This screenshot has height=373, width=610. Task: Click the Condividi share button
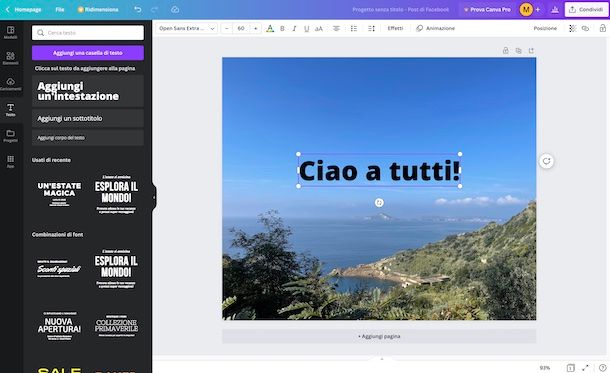pyautogui.click(x=586, y=9)
